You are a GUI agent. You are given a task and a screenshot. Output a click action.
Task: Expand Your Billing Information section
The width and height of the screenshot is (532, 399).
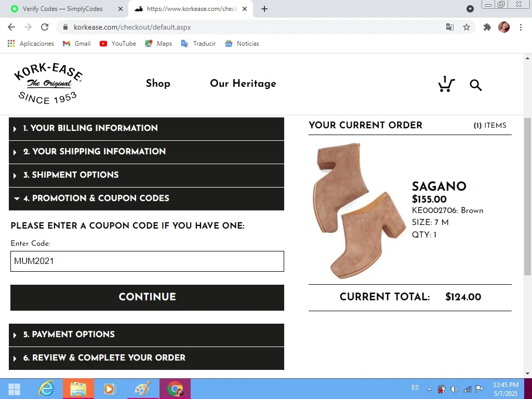point(147,129)
